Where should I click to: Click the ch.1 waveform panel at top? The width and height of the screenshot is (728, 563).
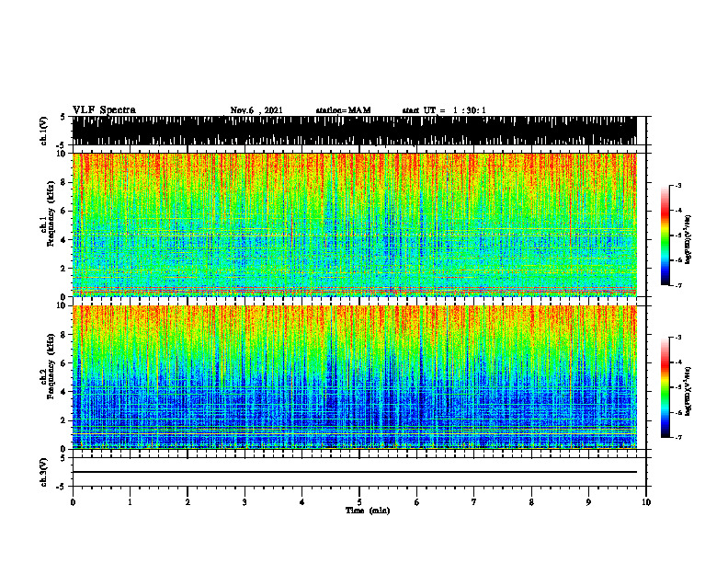point(354,131)
